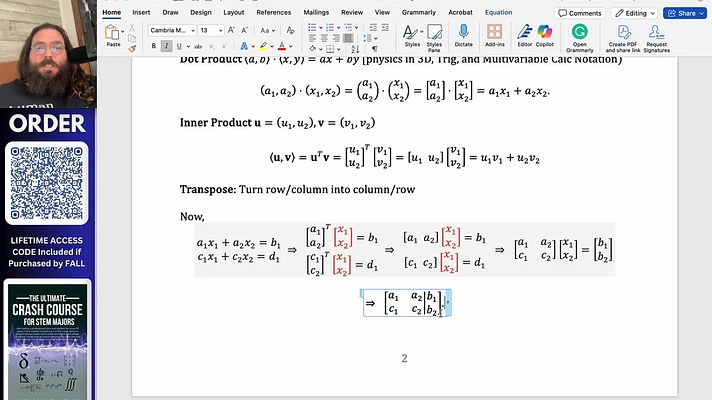
Task: Click the Sort A-Z icon
Action: click(355, 49)
